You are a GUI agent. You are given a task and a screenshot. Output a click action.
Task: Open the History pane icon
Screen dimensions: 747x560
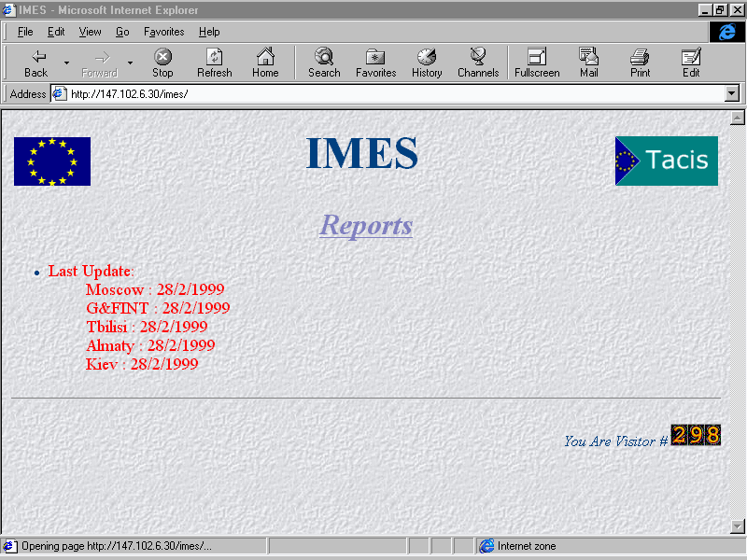pyautogui.click(x=427, y=57)
